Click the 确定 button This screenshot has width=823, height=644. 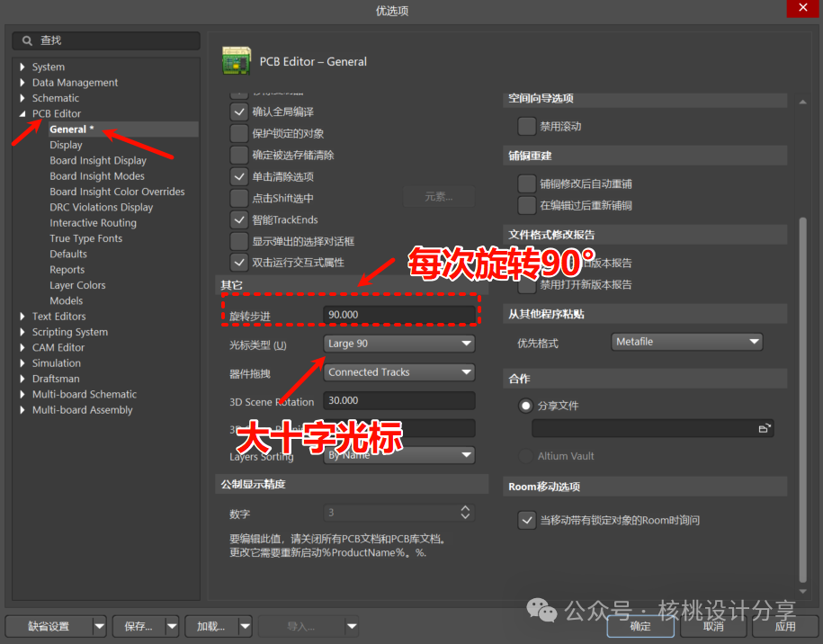click(640, 626)
